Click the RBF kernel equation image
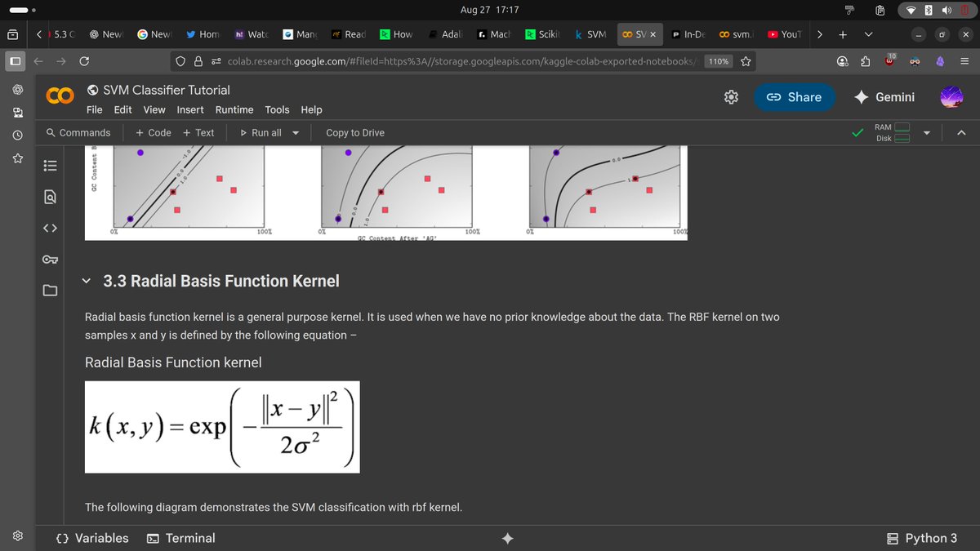Screen dimensions: 980x551 [223, 429]
